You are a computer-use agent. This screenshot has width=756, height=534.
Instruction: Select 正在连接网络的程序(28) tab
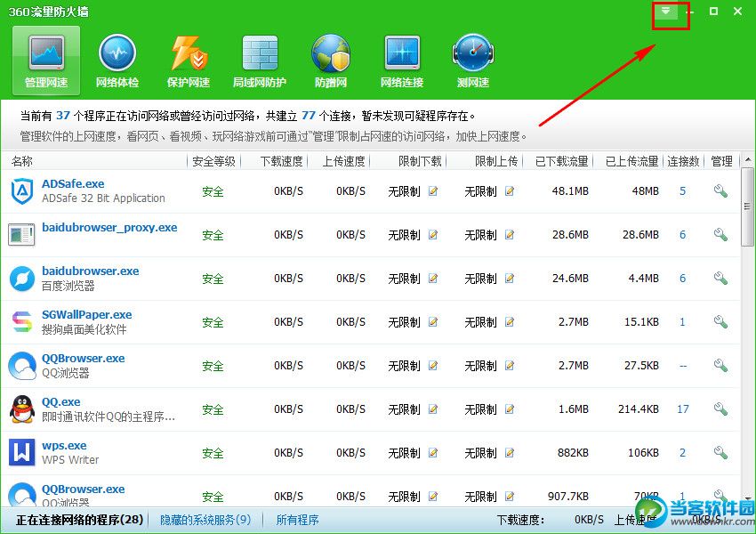[x=79, y=520]
